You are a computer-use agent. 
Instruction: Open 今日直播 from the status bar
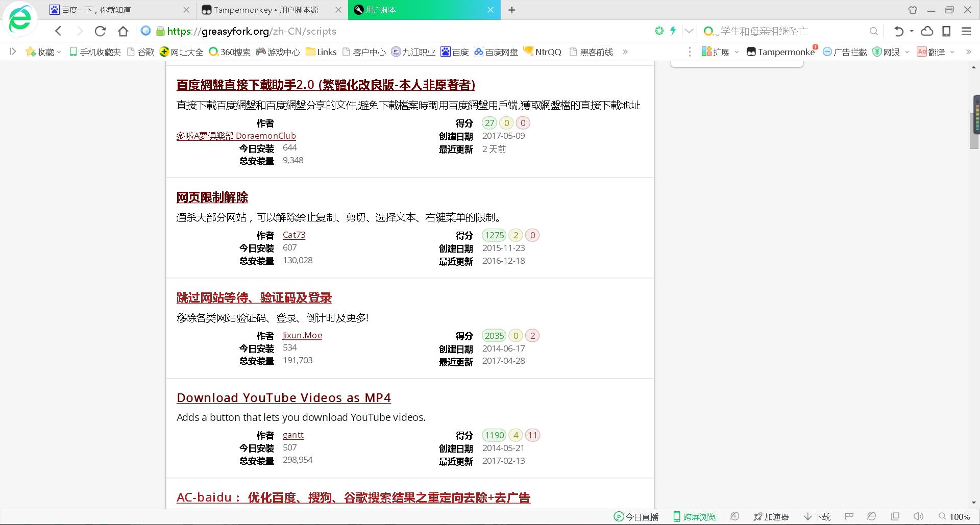pos(637,516)
